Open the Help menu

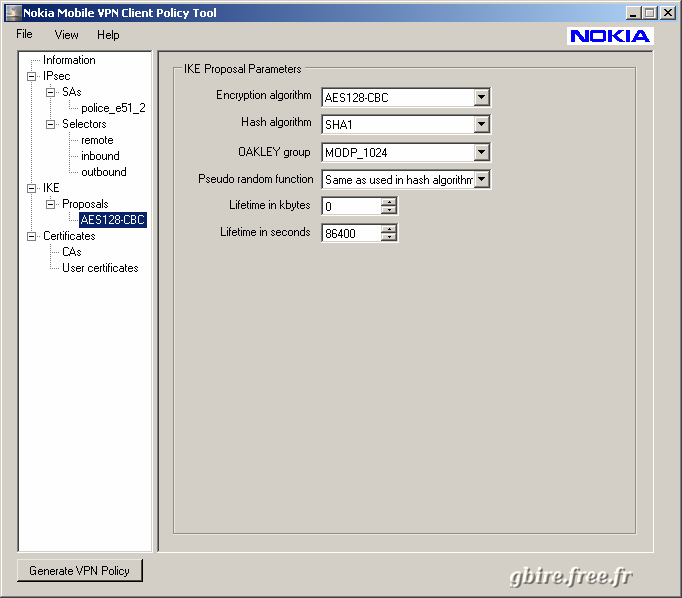click(108, 35)
